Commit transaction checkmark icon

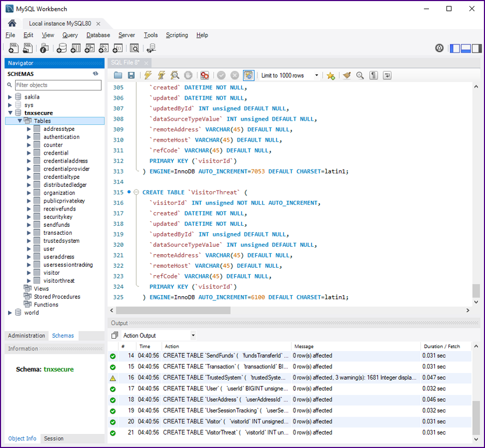[221, 75]
